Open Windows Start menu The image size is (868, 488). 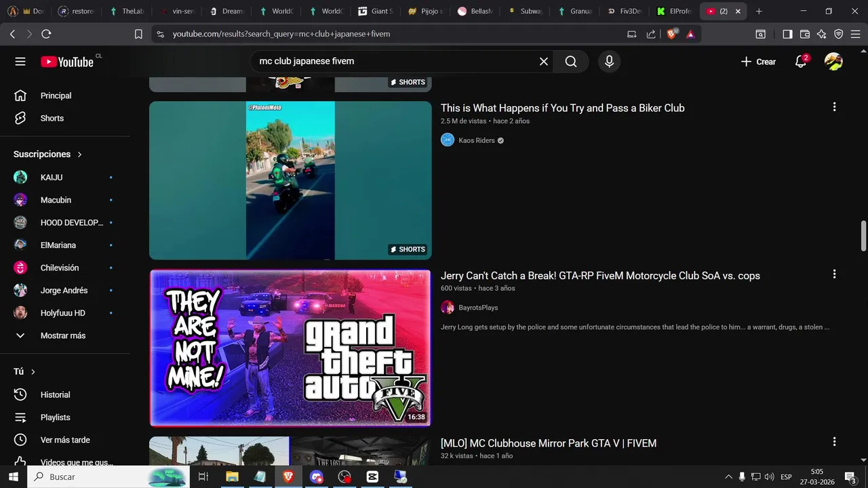pos(13,476)
